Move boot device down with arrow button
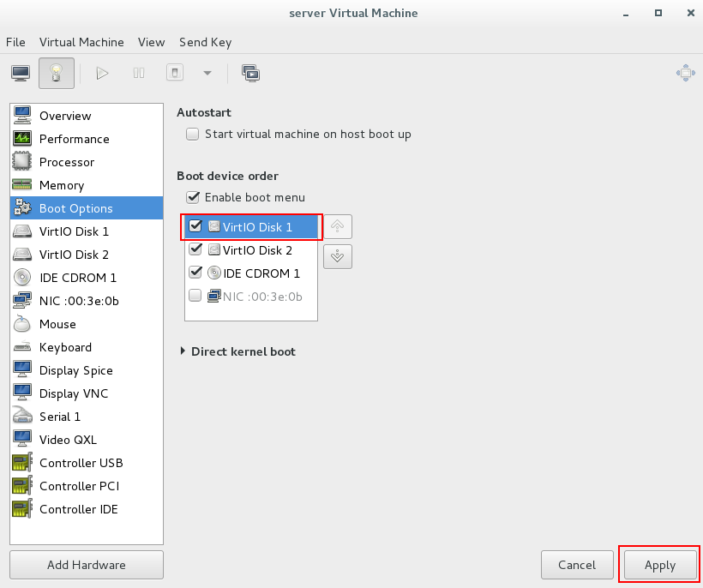Screen dimensions: 703x588 (x=338, y=257)
